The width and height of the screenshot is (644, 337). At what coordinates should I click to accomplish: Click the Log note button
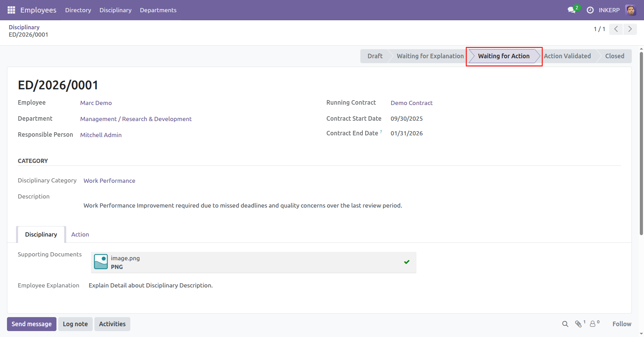pyautogui.click(x=75, y=324)
